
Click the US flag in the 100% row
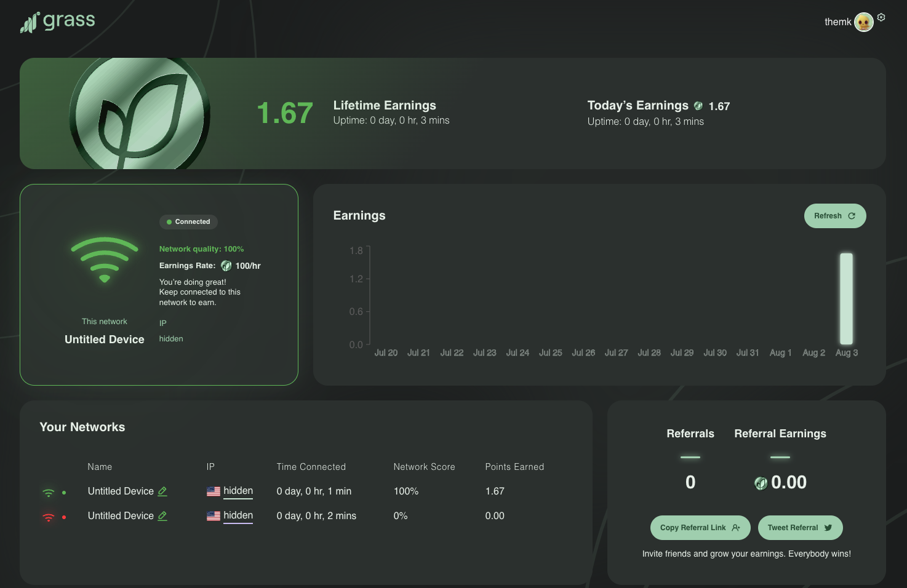[214, 491]
